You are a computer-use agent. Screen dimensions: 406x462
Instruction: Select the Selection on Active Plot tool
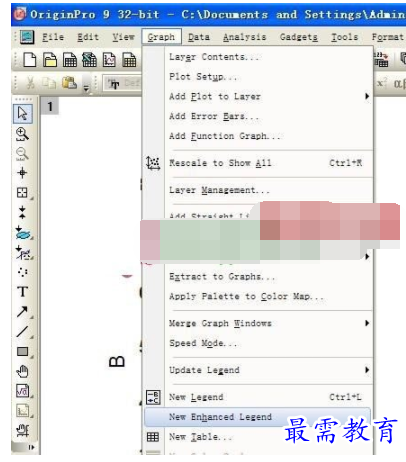pos(23,233)
